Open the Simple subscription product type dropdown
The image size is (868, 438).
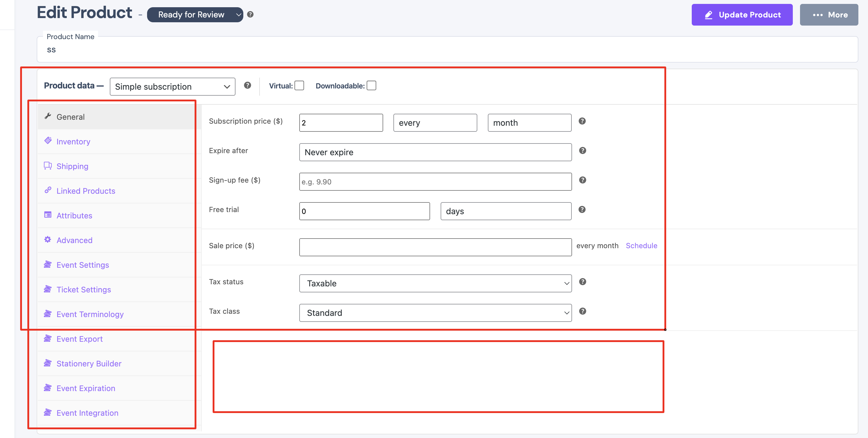tap(173, 87)
